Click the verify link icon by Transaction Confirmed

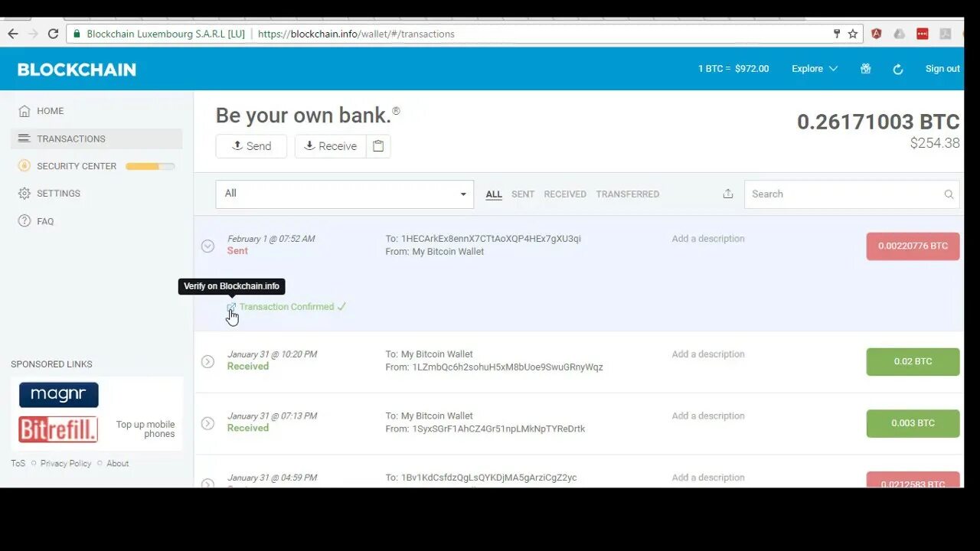pos(231,307)
